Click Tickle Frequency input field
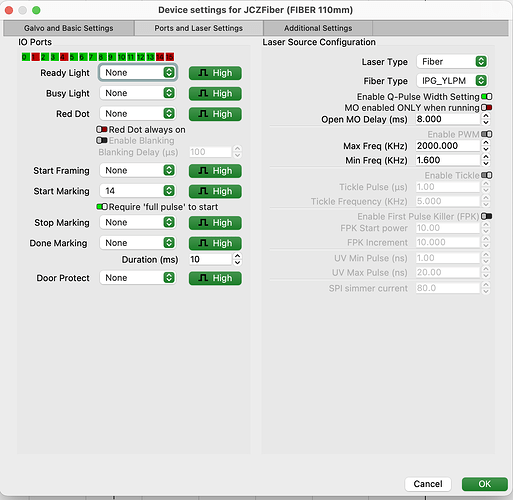Viewport: 513px width, 500px height. (448, 201)
